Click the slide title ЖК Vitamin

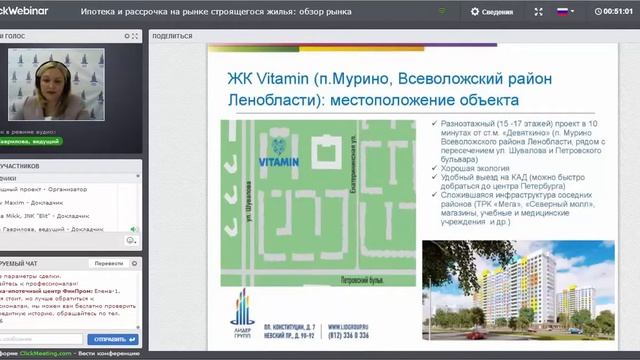coord(390,89)
